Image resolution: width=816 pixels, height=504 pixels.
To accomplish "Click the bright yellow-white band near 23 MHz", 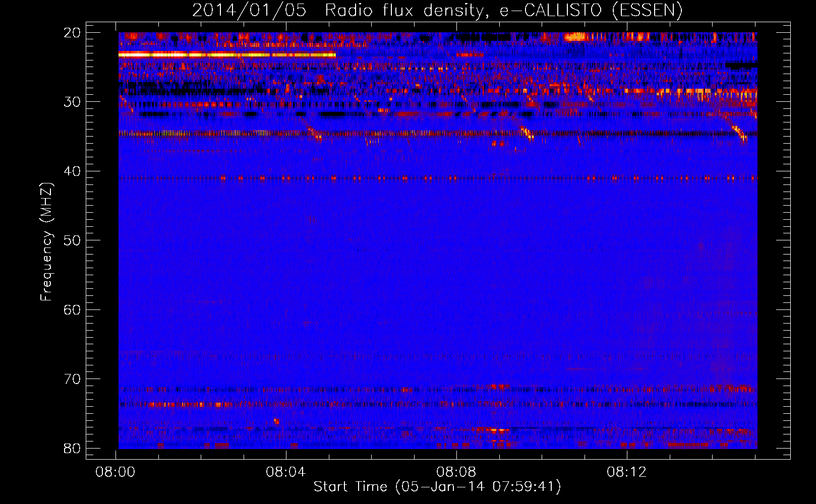I will coord(227,54).
